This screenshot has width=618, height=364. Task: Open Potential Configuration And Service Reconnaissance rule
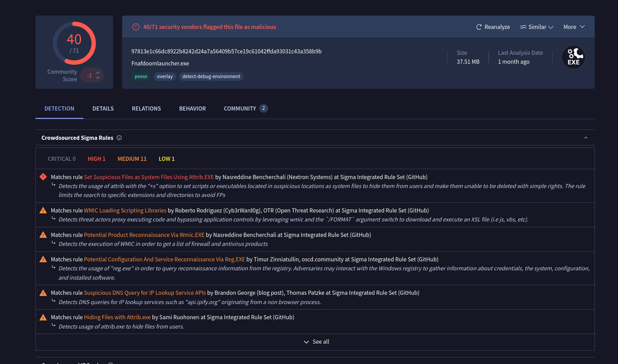(x=164, y=259)
